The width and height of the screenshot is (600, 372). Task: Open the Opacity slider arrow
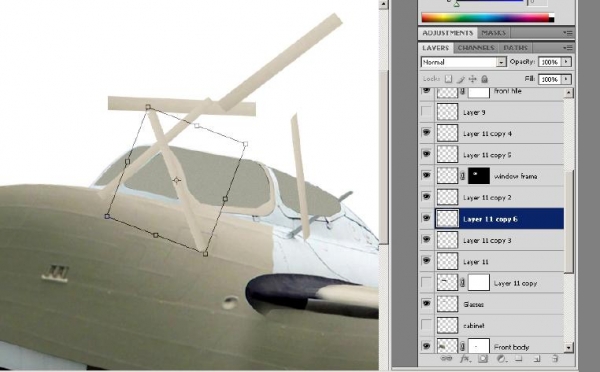point(567,62)
